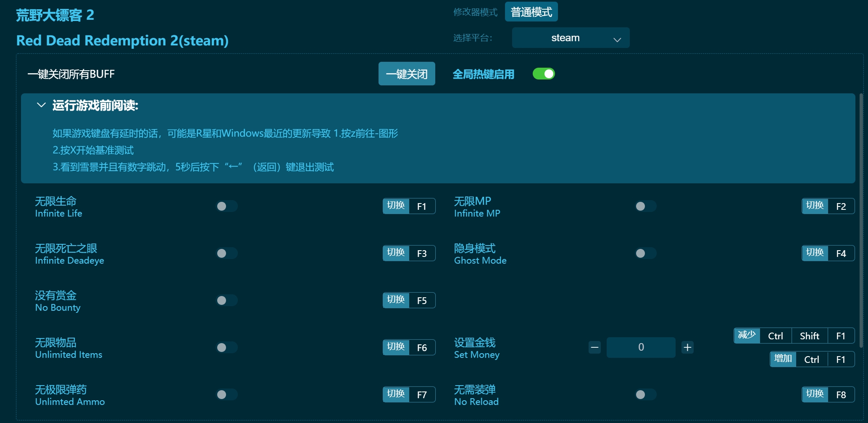Click the F7 key box for Unlimted Ammo

coord(422,395)
